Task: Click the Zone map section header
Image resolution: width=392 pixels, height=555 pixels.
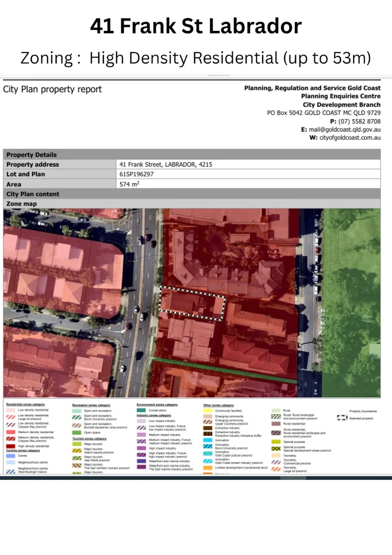Action: pos(22,204)
